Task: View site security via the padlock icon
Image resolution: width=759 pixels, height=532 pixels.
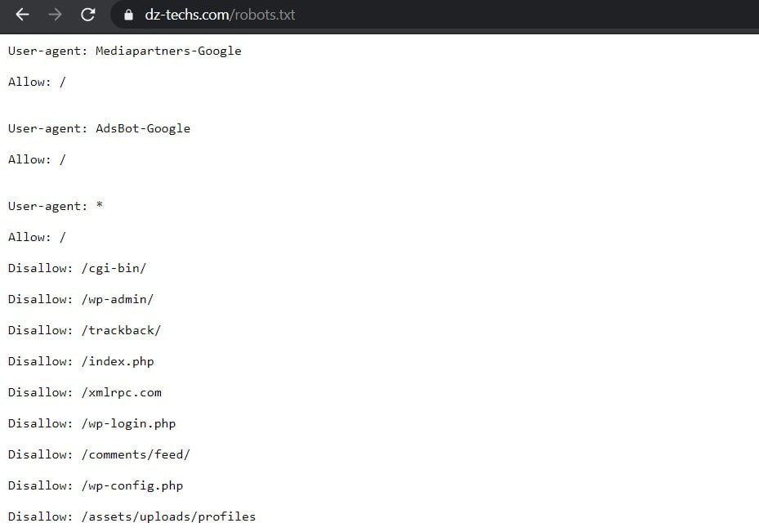Action: point(128,15)
